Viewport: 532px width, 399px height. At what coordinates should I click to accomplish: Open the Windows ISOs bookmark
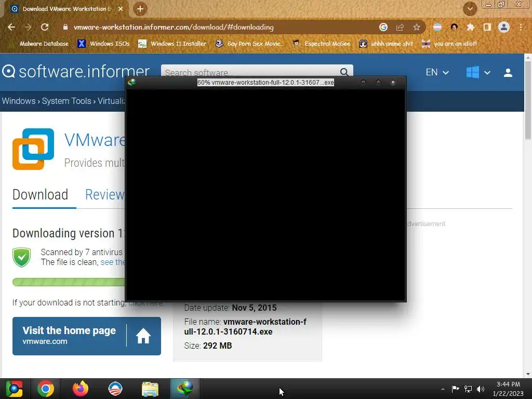point(103,44)
